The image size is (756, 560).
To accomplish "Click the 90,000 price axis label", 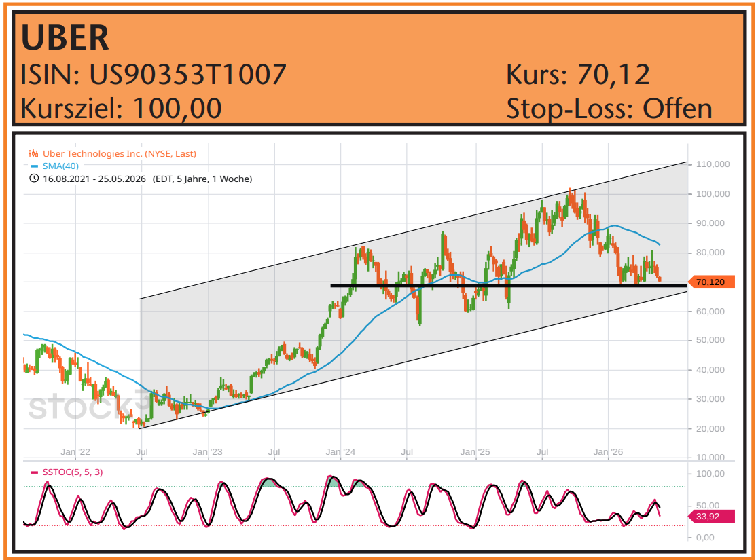I will coord(710,223).
